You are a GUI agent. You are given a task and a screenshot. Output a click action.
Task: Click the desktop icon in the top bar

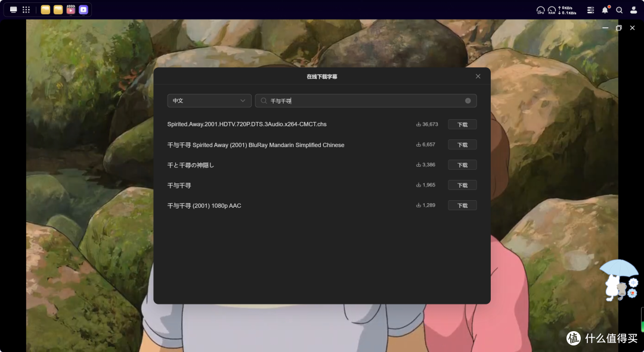tap(14, 10)
